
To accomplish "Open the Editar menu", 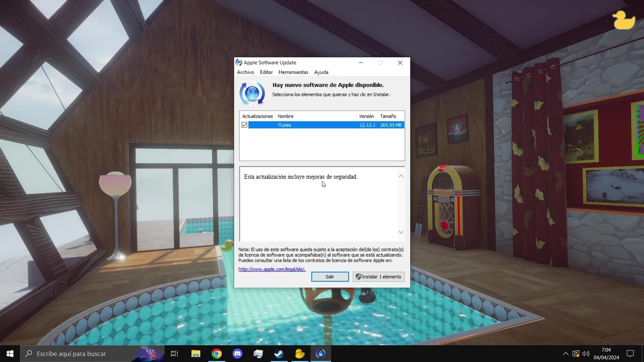I will coord(266,72).
